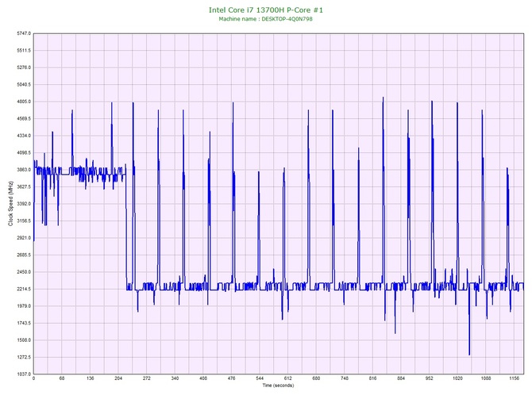Click the 680 time axis tick label
The image size is (532, 399).
tap(316, 378)
